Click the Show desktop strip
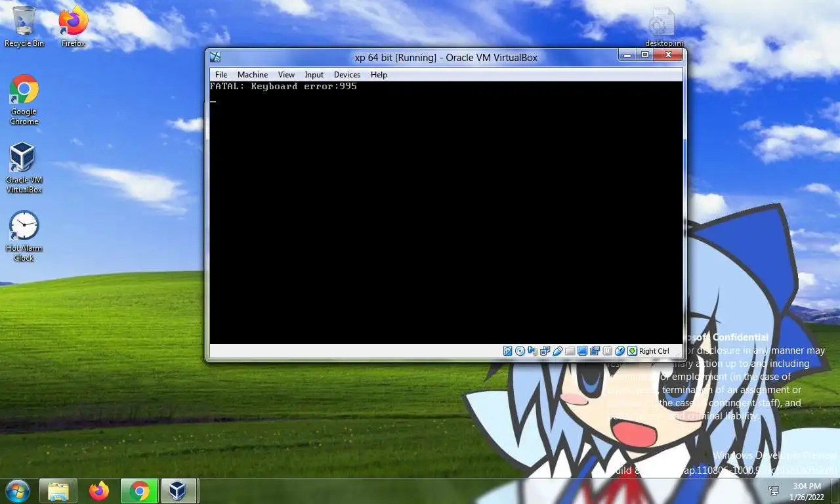The height and width of the screenshot is (504, 840). click(835, 491)
